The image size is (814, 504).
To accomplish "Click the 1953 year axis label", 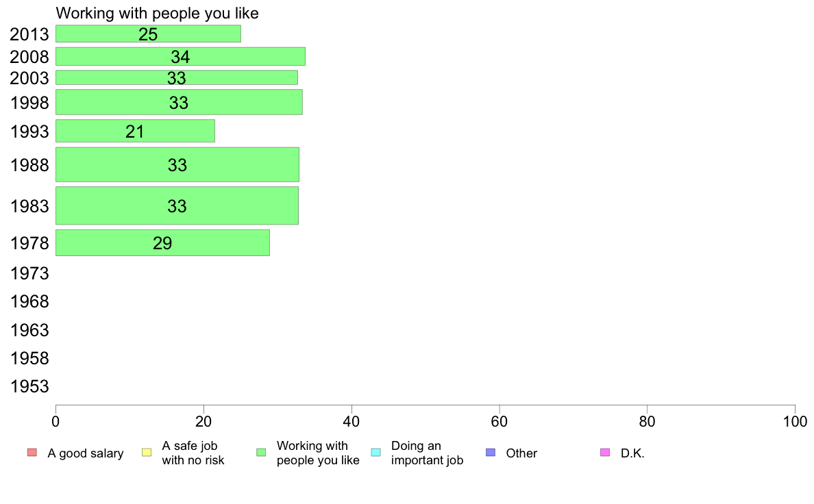I will tap(29, 386).
